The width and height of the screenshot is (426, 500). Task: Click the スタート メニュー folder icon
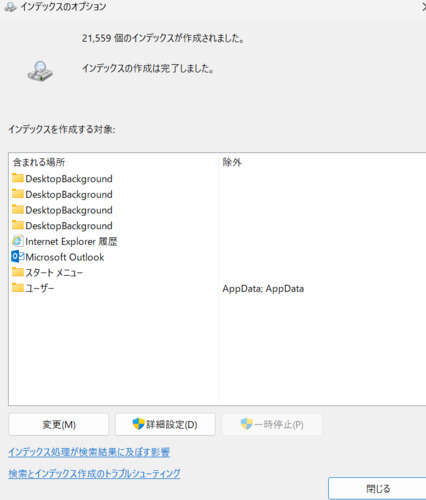(x=18, y=272)
